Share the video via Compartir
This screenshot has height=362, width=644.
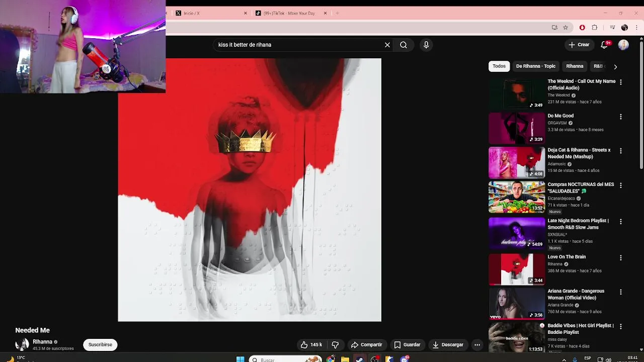click(x=367, y=344)
